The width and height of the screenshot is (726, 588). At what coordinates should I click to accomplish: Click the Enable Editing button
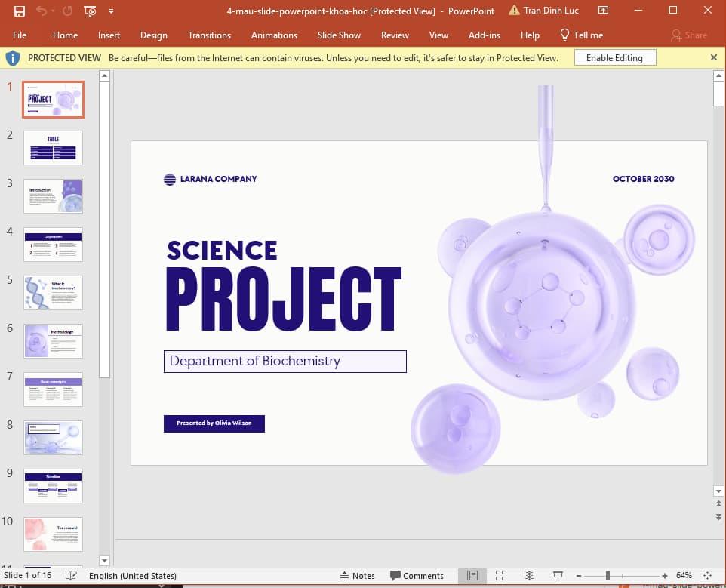point(614,58)
